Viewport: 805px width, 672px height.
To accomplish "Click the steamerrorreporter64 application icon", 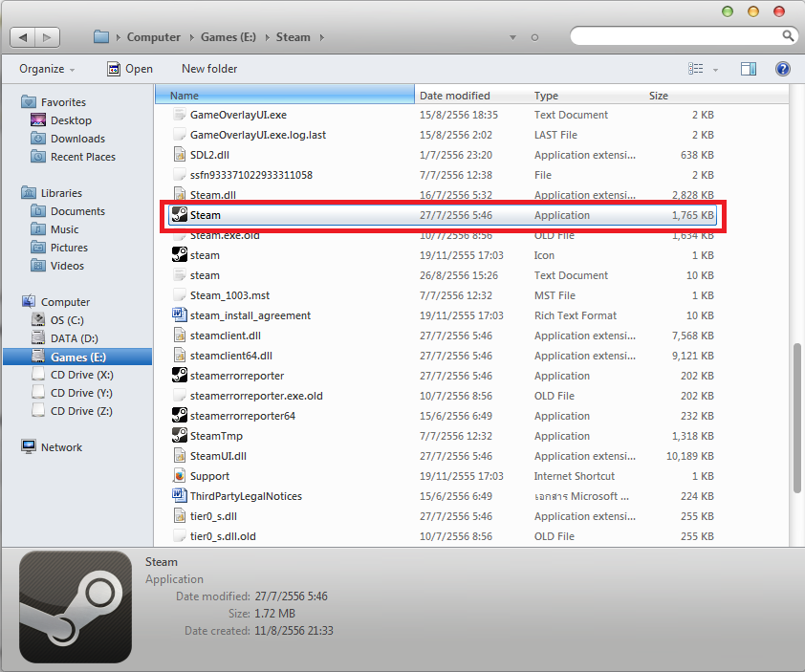I will (179, 415).
